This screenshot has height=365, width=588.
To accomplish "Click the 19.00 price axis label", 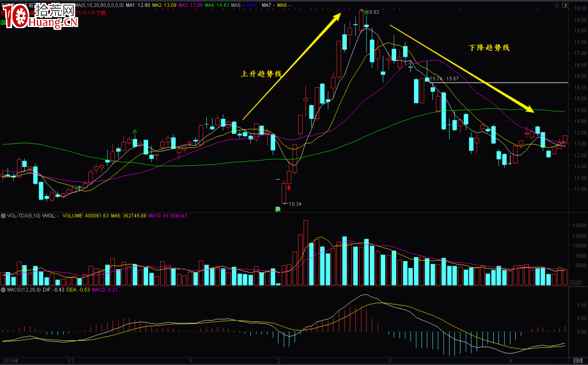I will (580, 8).
